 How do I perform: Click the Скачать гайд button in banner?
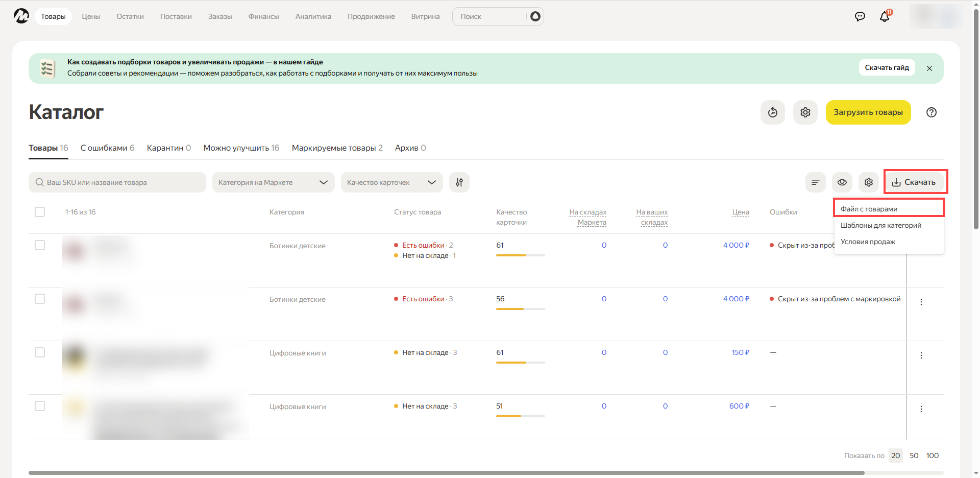[887, 67]
